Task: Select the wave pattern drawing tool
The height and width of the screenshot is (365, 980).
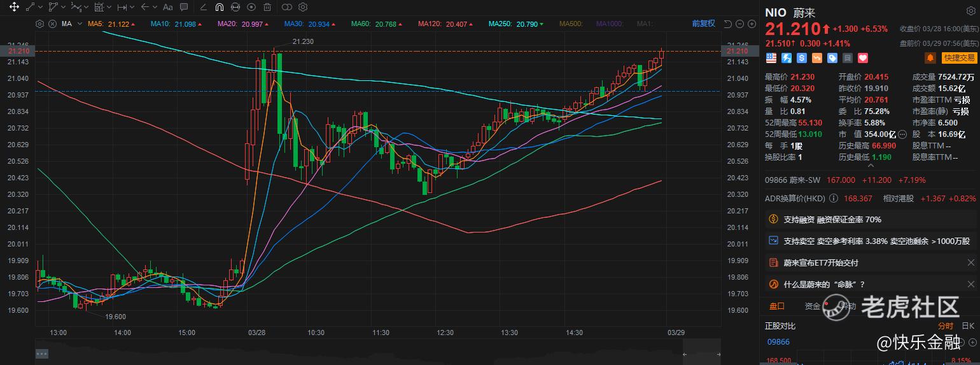Action: point(76,7)
